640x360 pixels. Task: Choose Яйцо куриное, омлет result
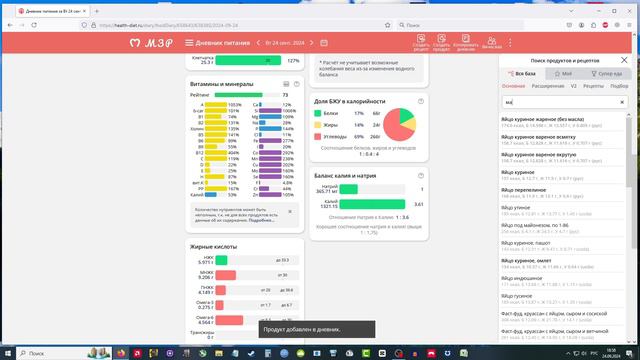[562, 263]
